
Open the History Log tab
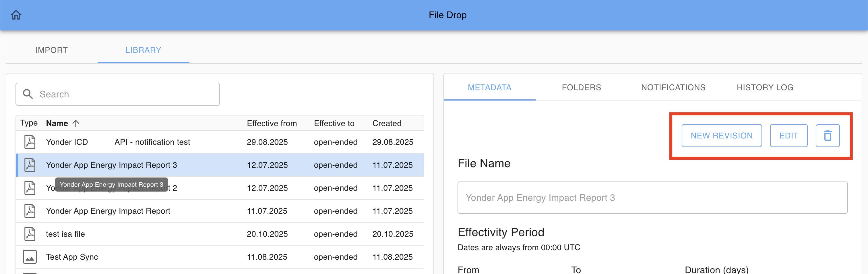pos(765,88)
